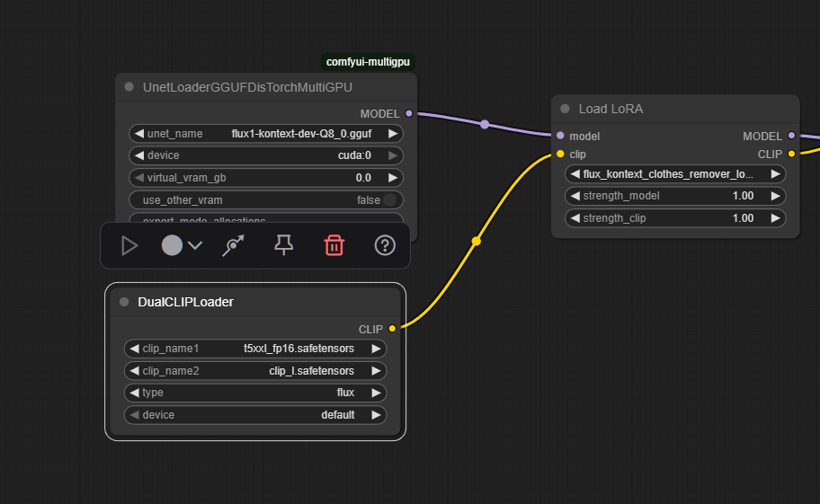Select the Load LoRA title text
This screenshot has width=820, height=504.
(x=611, y=109)
